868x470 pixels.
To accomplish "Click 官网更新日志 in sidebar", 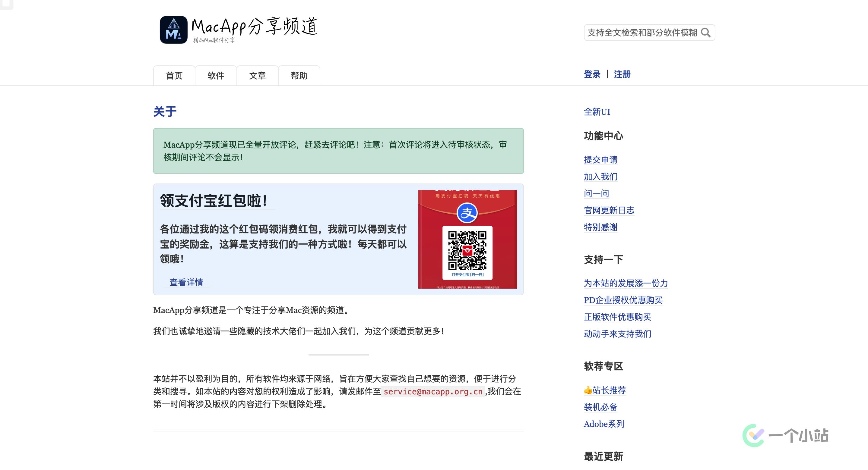I will tap(609, 210).
